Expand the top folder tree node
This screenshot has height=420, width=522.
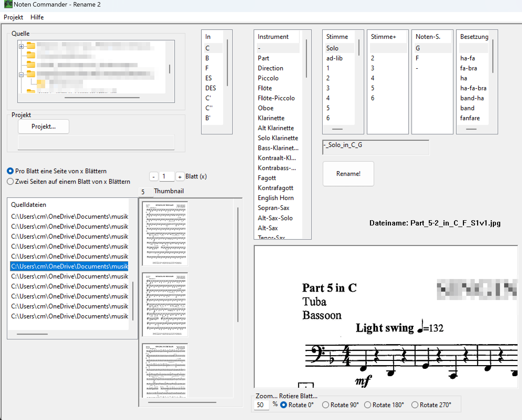point(21,46)
